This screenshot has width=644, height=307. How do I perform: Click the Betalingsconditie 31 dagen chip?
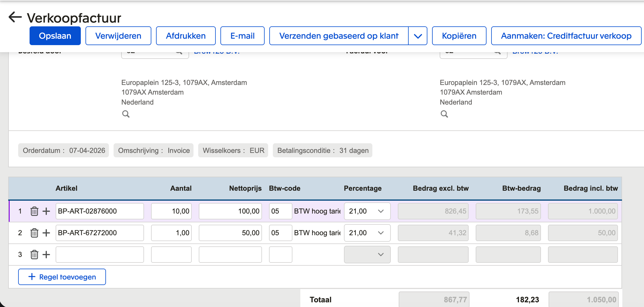pos(323,150)
